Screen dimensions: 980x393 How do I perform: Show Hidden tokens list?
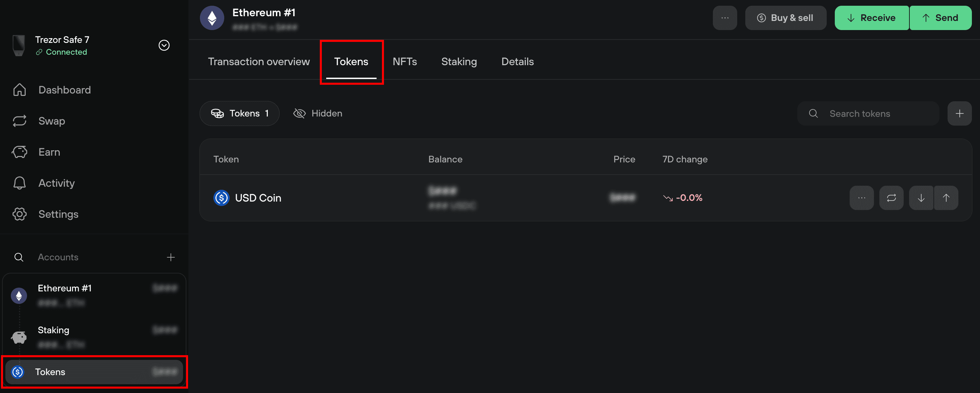(318, 113)
